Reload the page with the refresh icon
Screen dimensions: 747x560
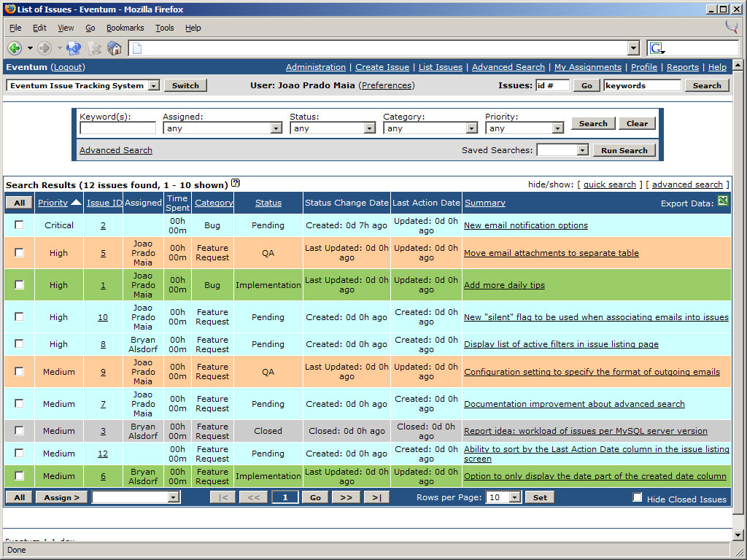tap(73, 48)
